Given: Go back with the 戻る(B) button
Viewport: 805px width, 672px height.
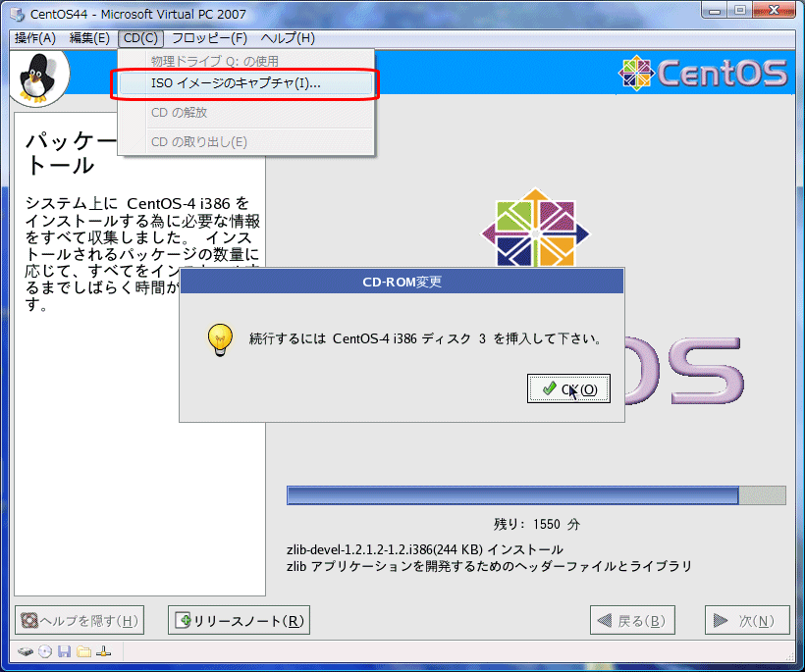Looking at the screenshot, I should pyautogui.click(x=632, y=621).
